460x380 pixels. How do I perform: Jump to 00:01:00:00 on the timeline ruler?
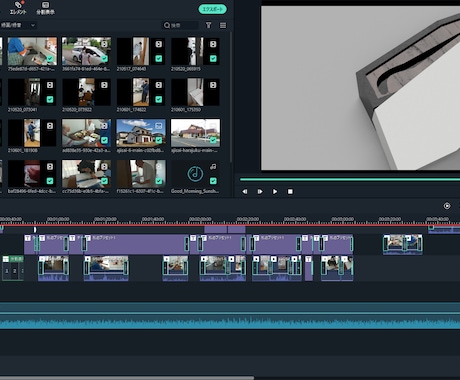(58, 219)
